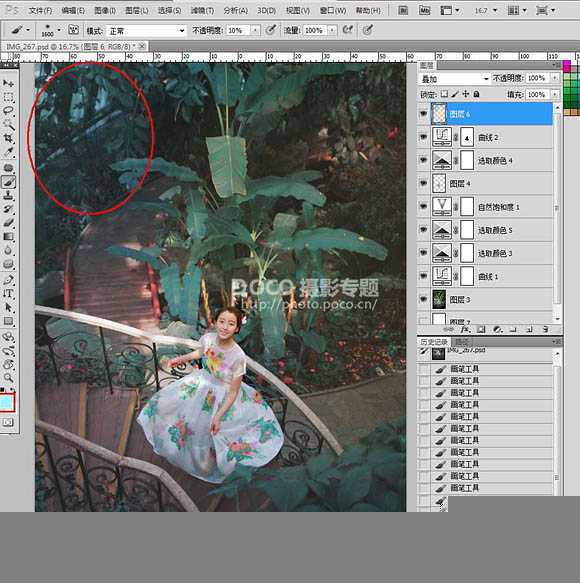Open the 编辑(E) menu
This screenshot has width=580, height=583.
point(73,10)
